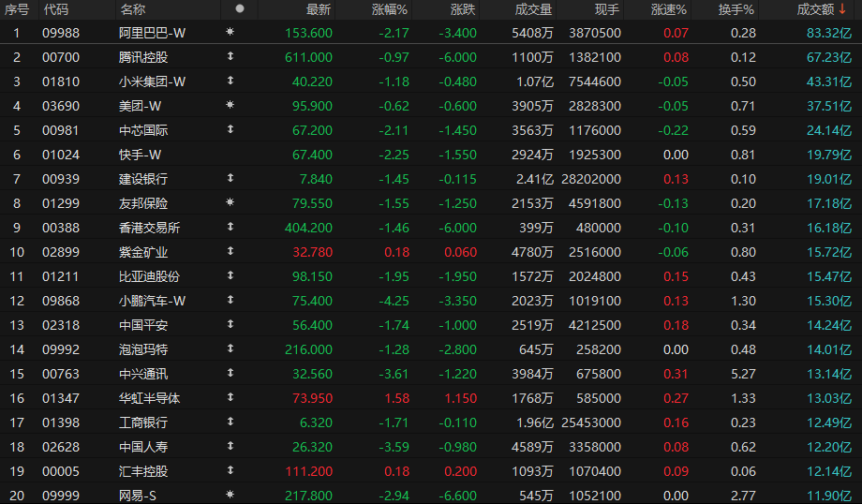Select the stock name 工商银行
The width and height of the screenshot is (862, 504).
coord(143,422)
